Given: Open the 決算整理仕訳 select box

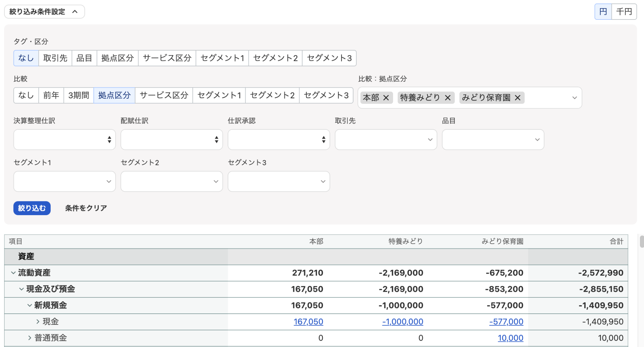Looking at the screenshot, I should 64,140.
